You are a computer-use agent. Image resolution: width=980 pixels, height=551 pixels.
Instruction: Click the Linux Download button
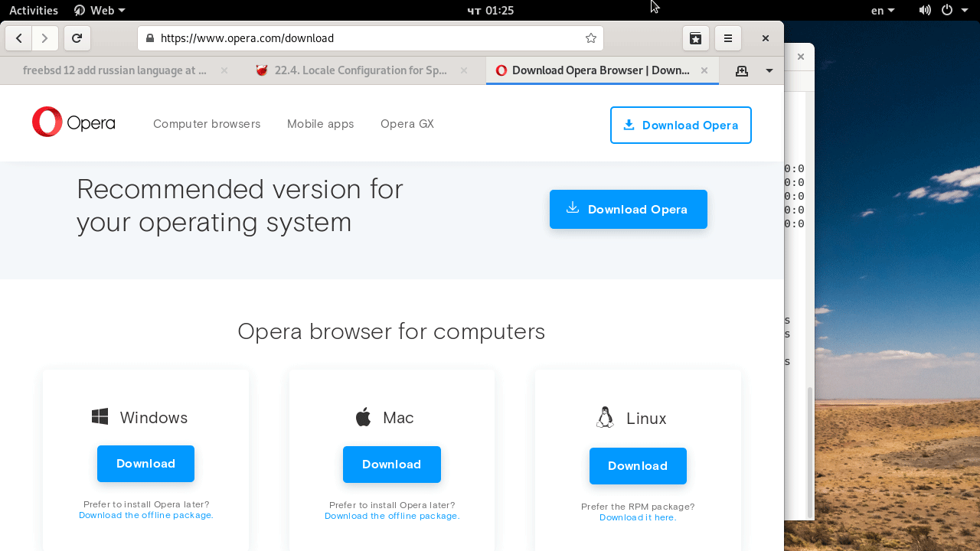tap(638, 466)
